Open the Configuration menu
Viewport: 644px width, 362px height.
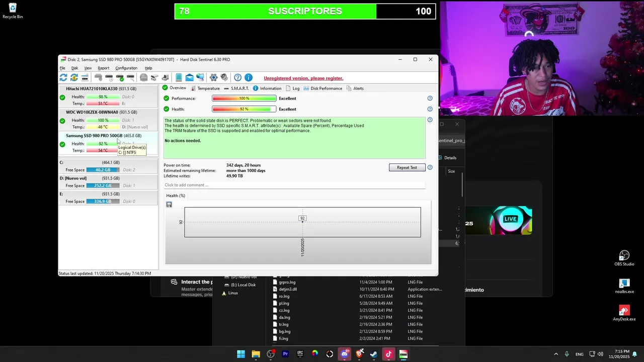(x=126, y=68)
